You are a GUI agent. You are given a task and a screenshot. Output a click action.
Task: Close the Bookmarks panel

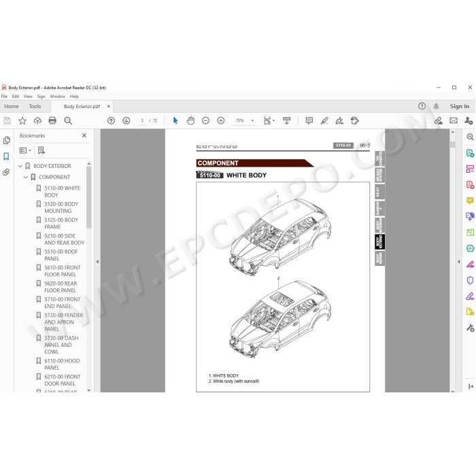coord(84,135)
